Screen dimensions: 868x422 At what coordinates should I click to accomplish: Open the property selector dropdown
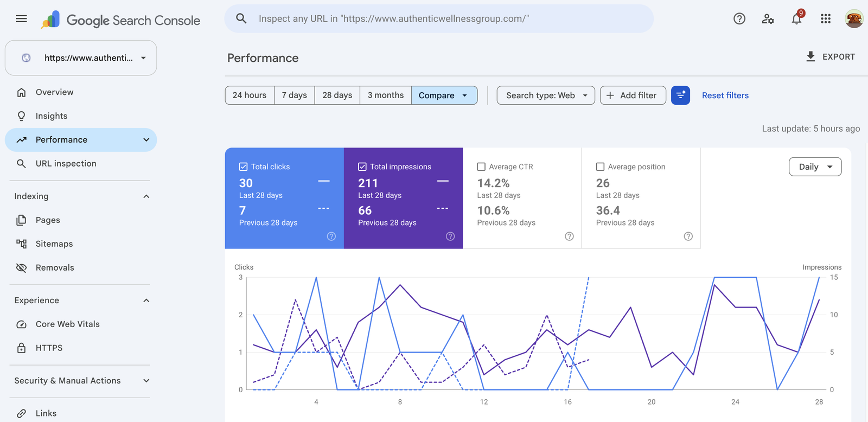click(x=81, y=58)
